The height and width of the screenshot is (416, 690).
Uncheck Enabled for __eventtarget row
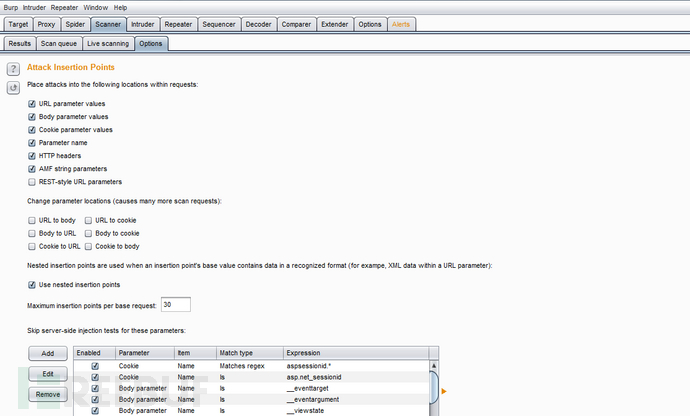coord(95,388)
